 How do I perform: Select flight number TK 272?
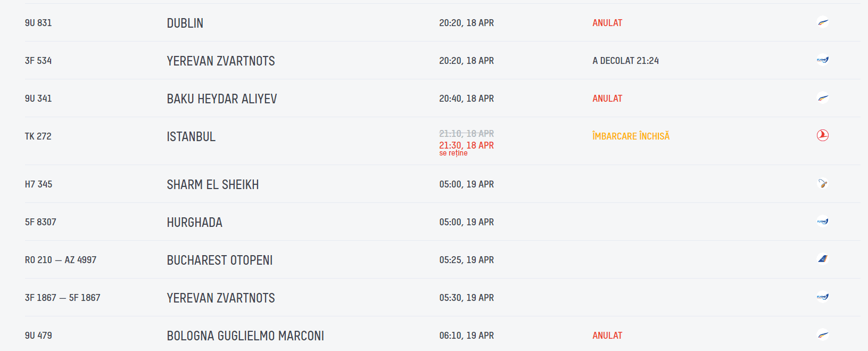(38, 136)
